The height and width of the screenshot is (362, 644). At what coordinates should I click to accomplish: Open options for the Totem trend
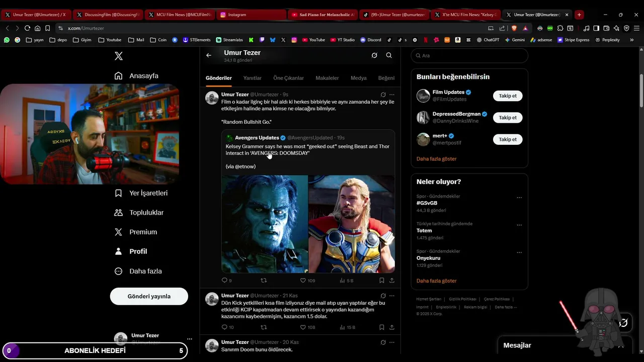point(519,225)
